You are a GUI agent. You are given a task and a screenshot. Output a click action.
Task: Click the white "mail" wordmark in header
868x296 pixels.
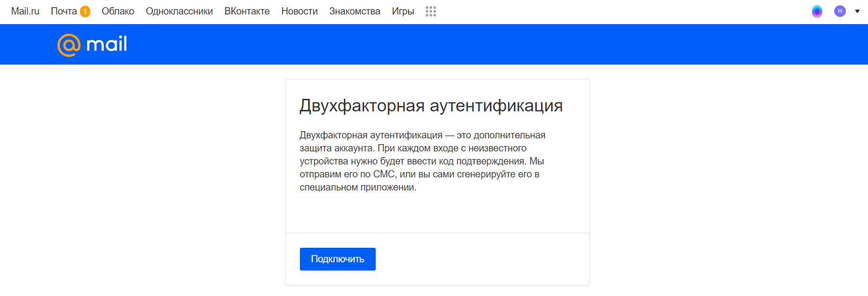click(107, 44)
